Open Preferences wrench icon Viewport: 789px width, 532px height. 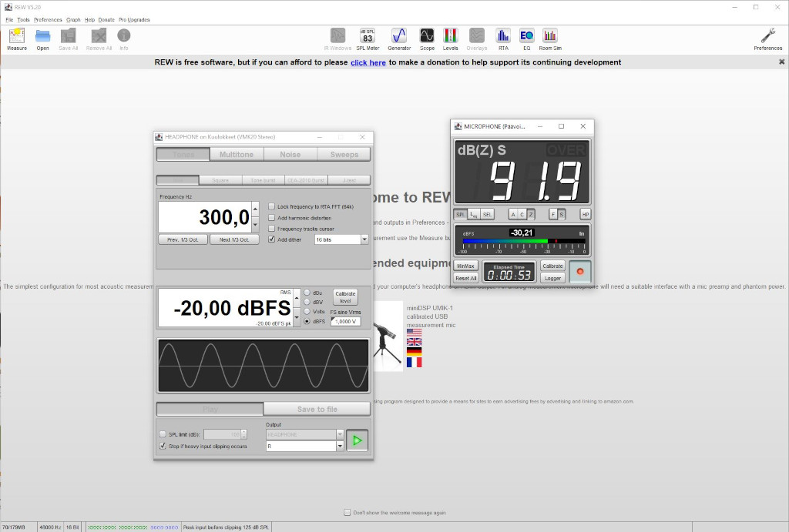pos(768,39)
